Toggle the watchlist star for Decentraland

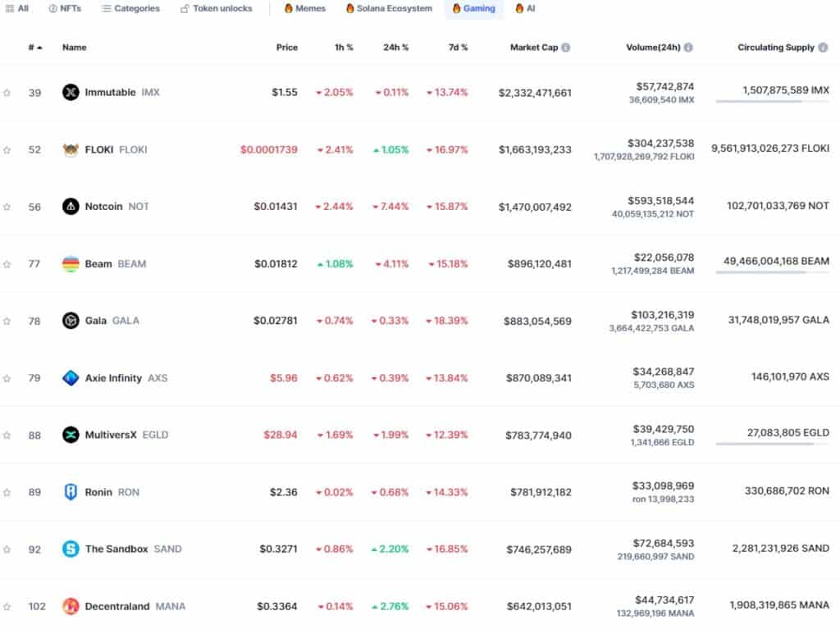(x=7, y=606)
